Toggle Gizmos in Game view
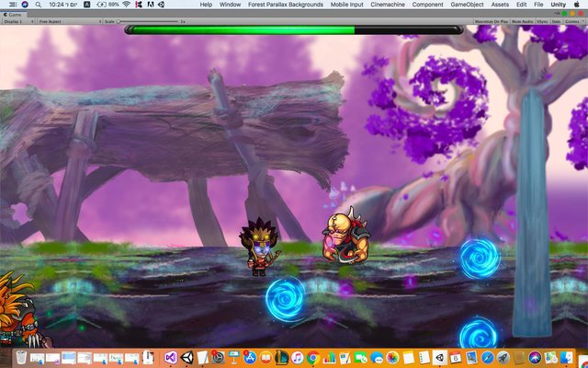The width and height of the screenshot is (588, 368). 571,22
